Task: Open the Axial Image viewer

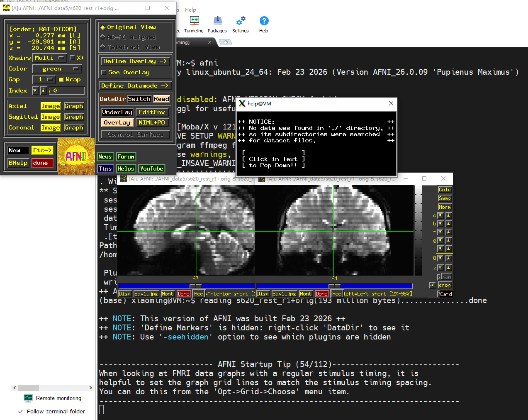Action: coord(51,106)
